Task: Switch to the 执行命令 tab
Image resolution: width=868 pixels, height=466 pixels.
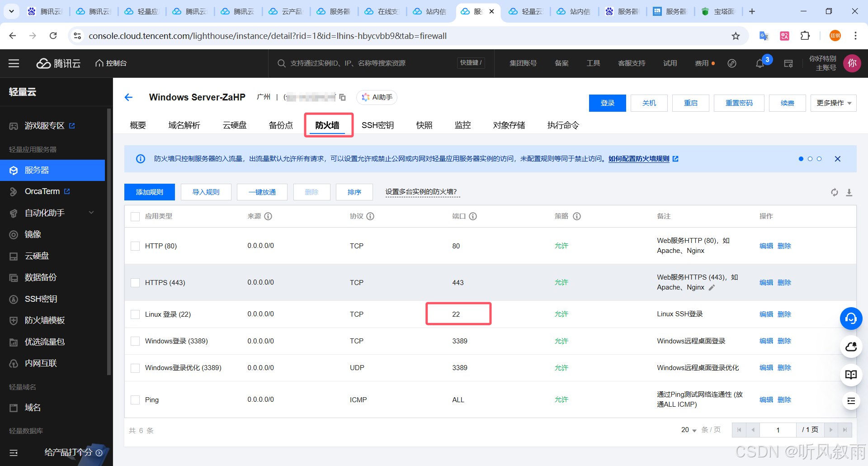Action: coord(563,125)
